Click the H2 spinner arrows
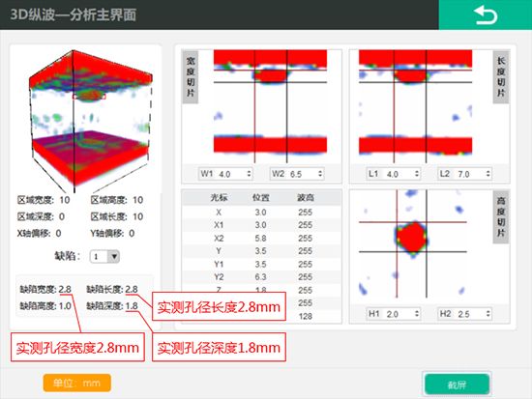532x399 pixels. point(488,314)
